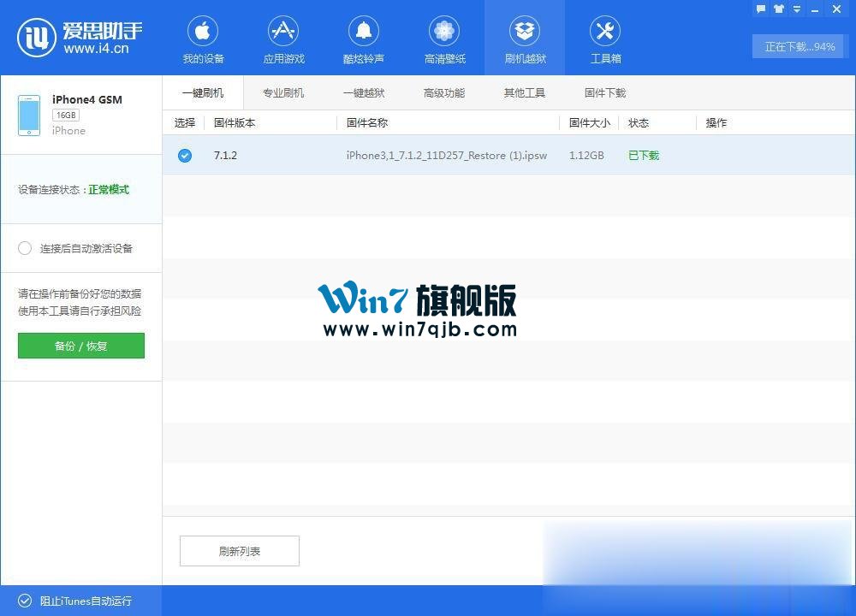Click the 选择 column header
The height and width of the screenshot is (616, 856).
[185, 122]
